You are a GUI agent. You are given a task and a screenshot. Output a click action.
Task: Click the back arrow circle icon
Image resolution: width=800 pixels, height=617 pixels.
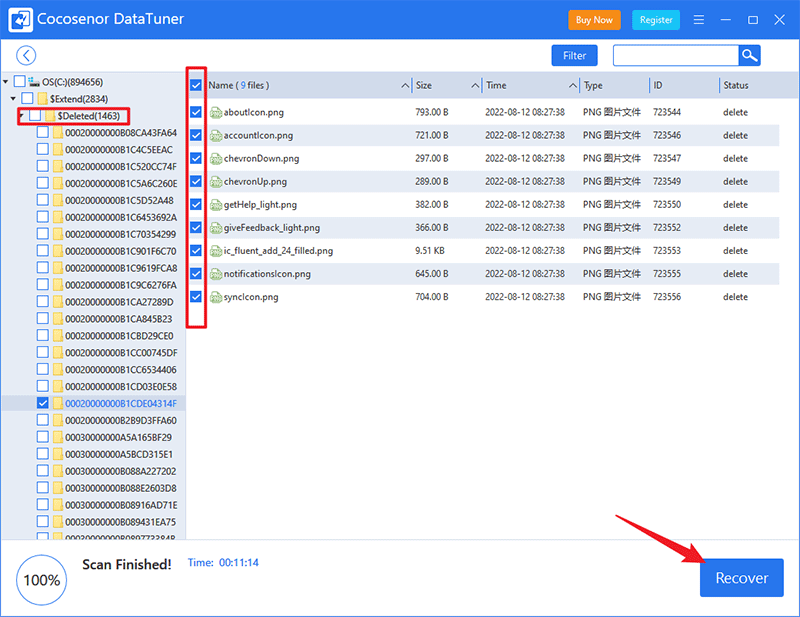point(26,56)
